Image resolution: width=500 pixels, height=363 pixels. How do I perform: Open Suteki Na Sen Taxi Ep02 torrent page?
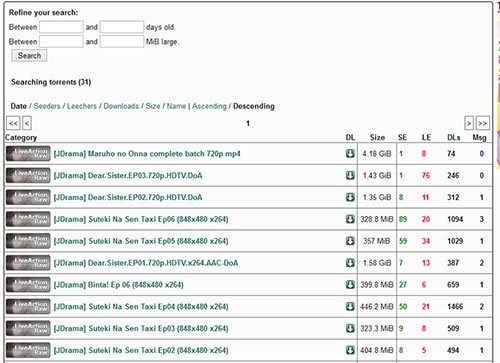141,350
